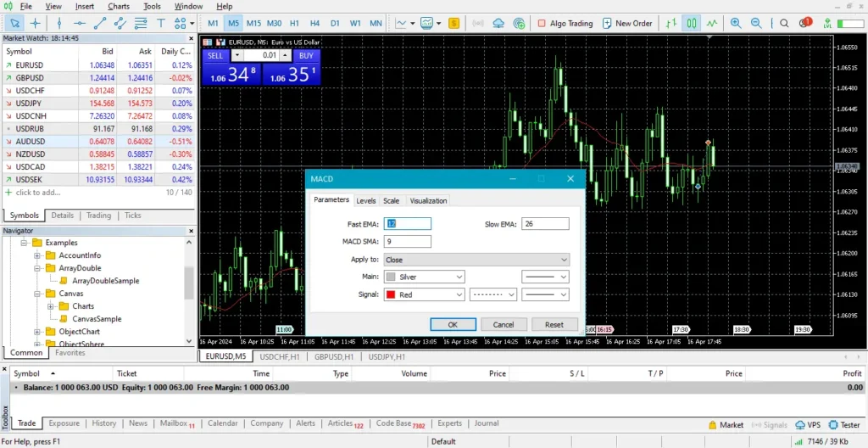The image size is (868, 448).
Task: Select the Fibonacci retracement tool
Action: pos(141,23)
